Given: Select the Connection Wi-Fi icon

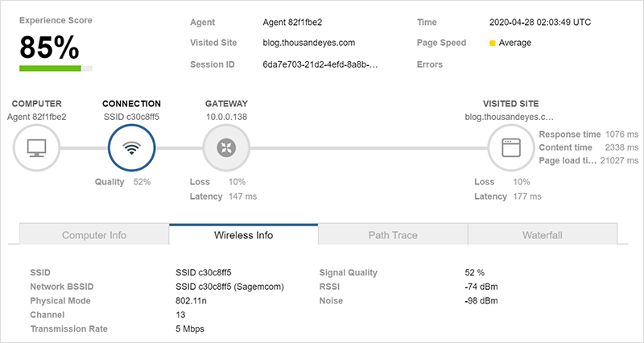Looking at the screenshot, I should (x=131, y=148).
